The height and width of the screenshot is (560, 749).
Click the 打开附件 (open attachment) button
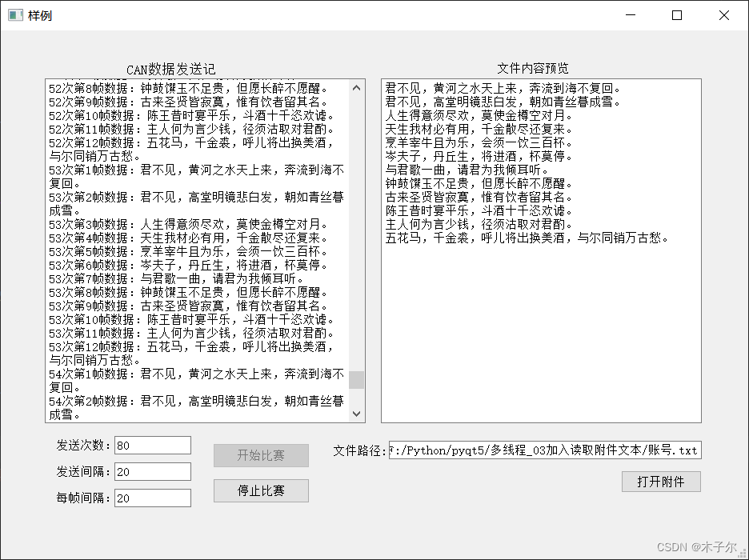661,482
